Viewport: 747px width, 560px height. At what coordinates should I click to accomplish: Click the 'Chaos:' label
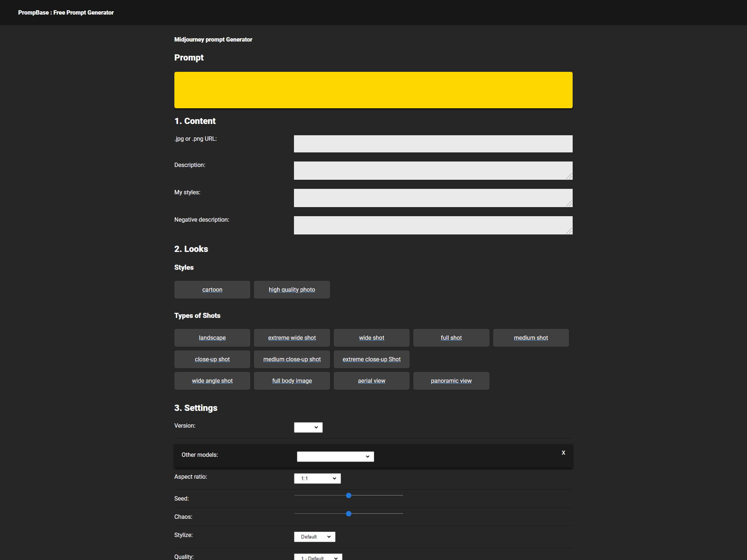point(183,517)
